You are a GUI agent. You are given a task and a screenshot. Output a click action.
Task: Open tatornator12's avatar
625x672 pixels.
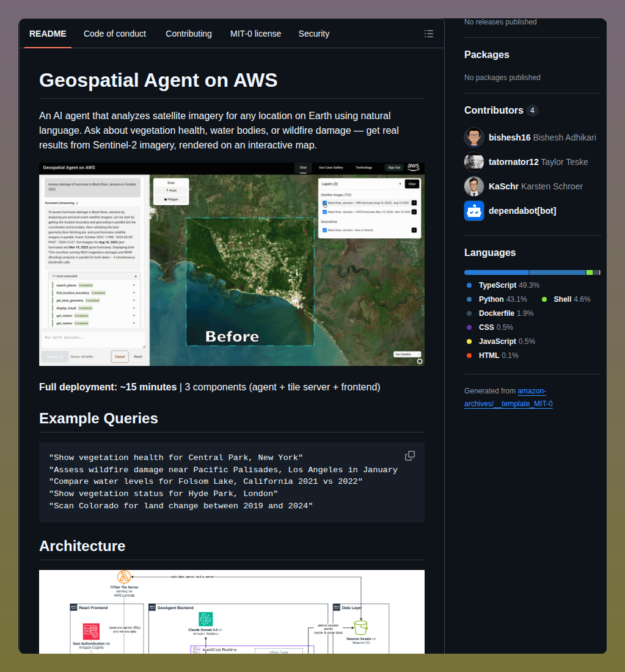pyautogui.click(x=474, y=162)
